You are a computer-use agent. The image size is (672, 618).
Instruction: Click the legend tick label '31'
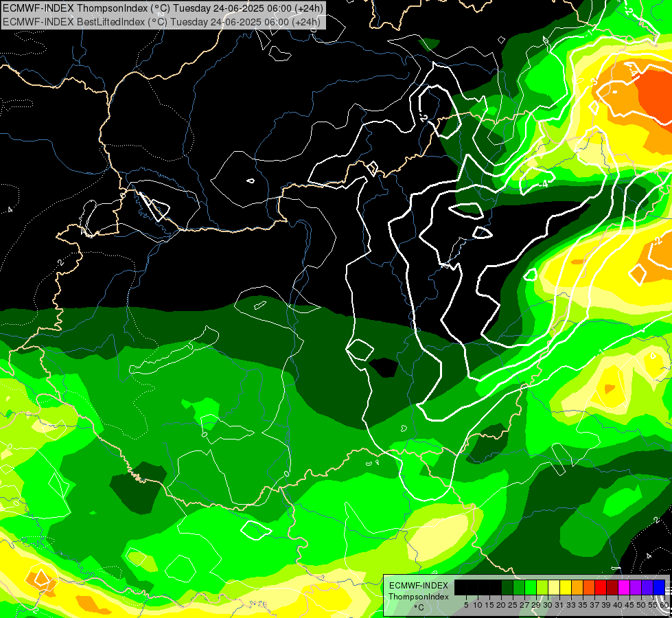[559, 605]
